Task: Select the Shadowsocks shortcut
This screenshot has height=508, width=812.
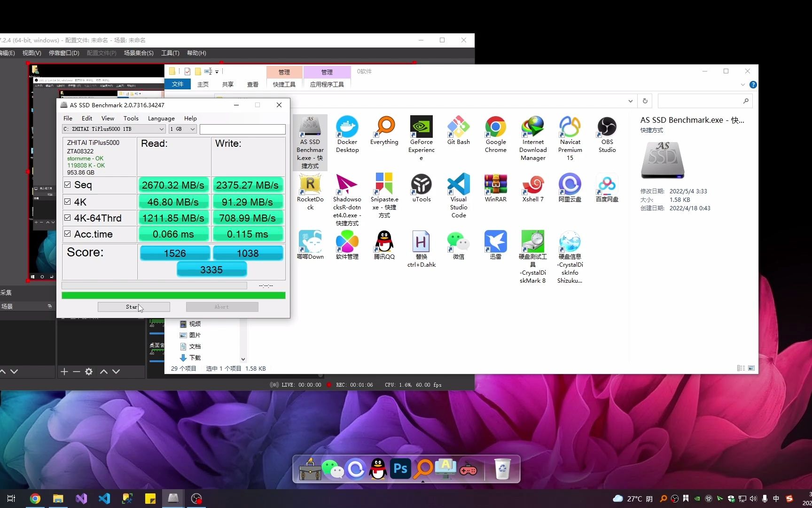Action: coord(347,200)
